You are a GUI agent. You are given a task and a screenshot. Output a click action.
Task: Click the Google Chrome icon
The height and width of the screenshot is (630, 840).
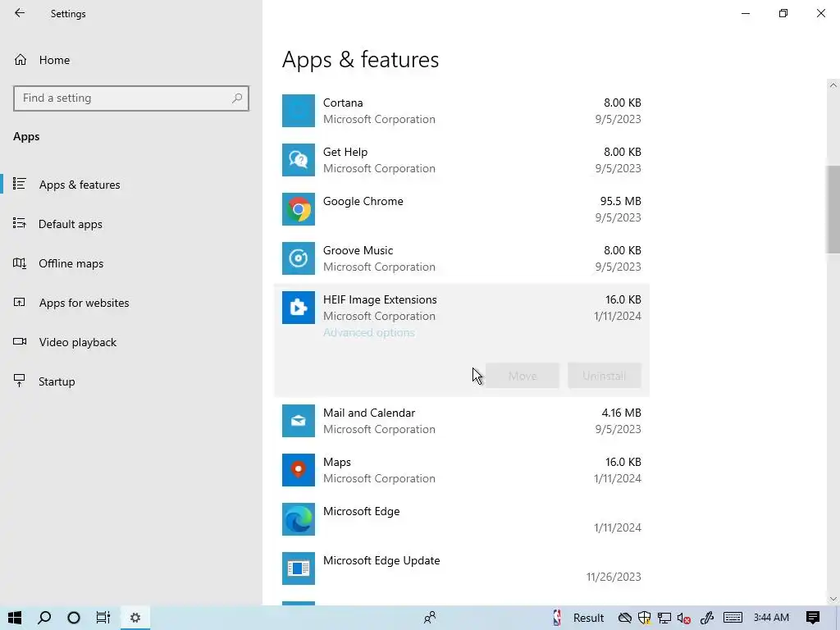click(299, 209)
